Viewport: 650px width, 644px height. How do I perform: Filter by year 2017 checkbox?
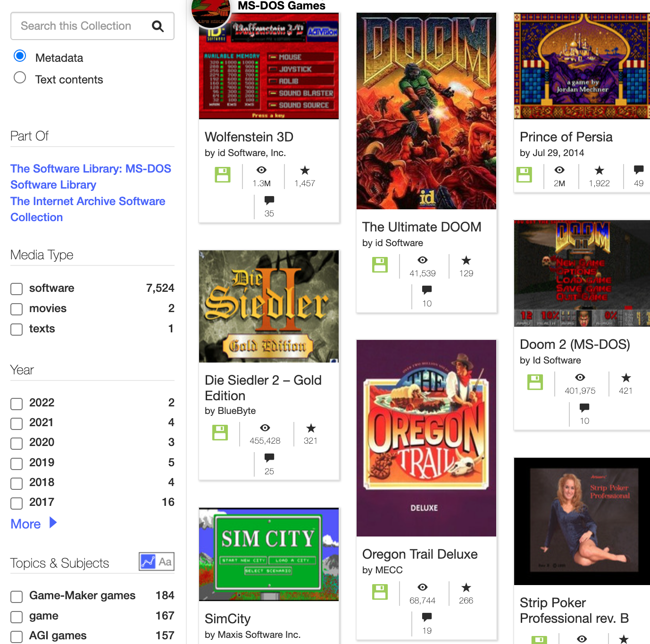17,503
